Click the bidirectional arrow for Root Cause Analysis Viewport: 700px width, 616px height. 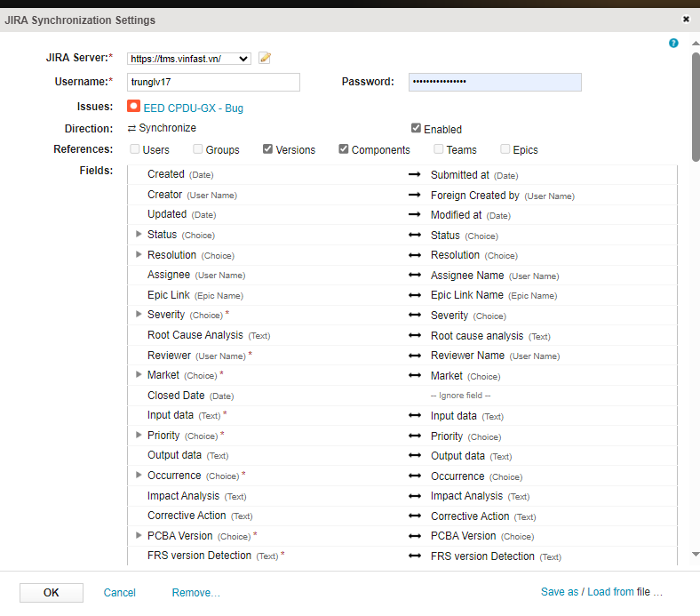click(414, 335)
